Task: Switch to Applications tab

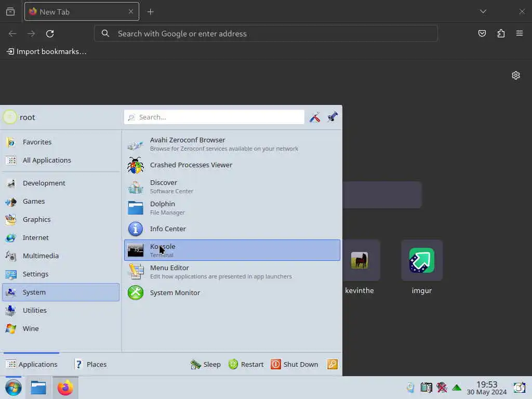Action: (32, 364)
